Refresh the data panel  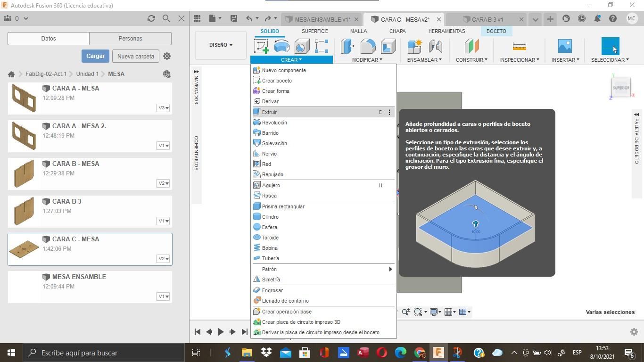tap(151, 18)
